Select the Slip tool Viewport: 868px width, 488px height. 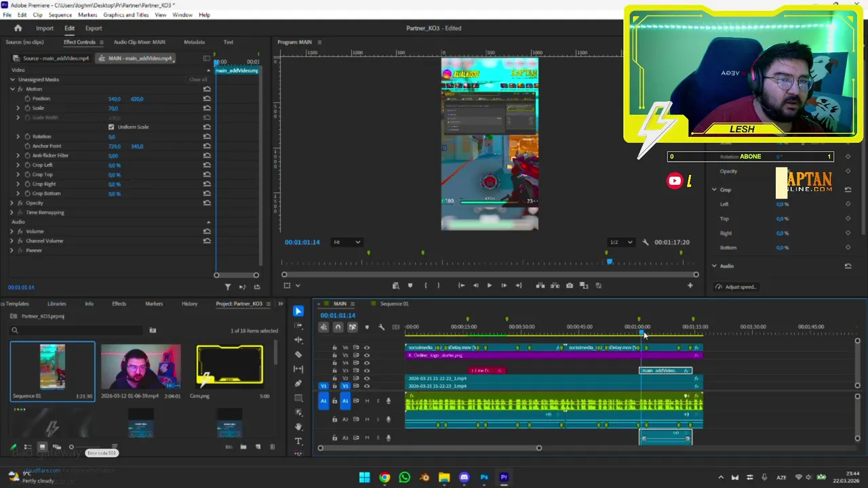pyautogui.click(x=298, y=369)
